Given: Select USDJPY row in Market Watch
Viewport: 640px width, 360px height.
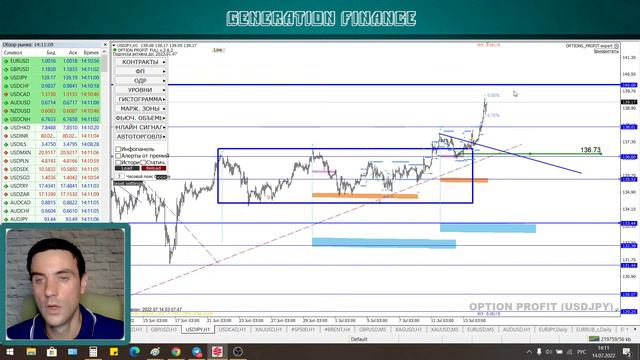Looking at the screenshot, I should pyautogui.click(x=51, y=78).
